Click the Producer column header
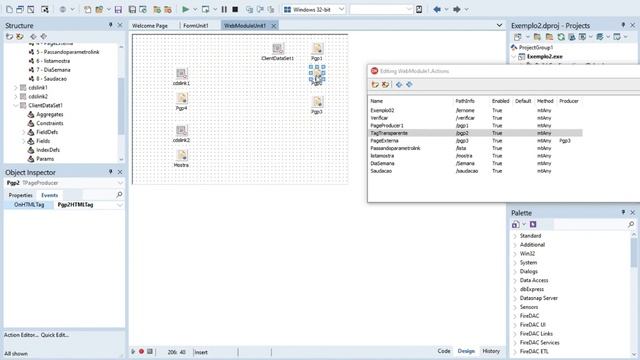 coord(569,101)
